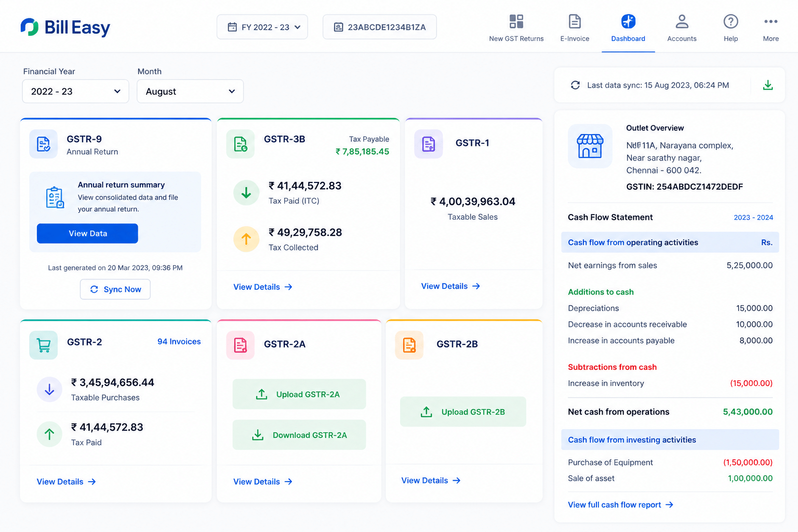Click the Sync Now button
The image size is (798, 532).
[x=115, y=289]
